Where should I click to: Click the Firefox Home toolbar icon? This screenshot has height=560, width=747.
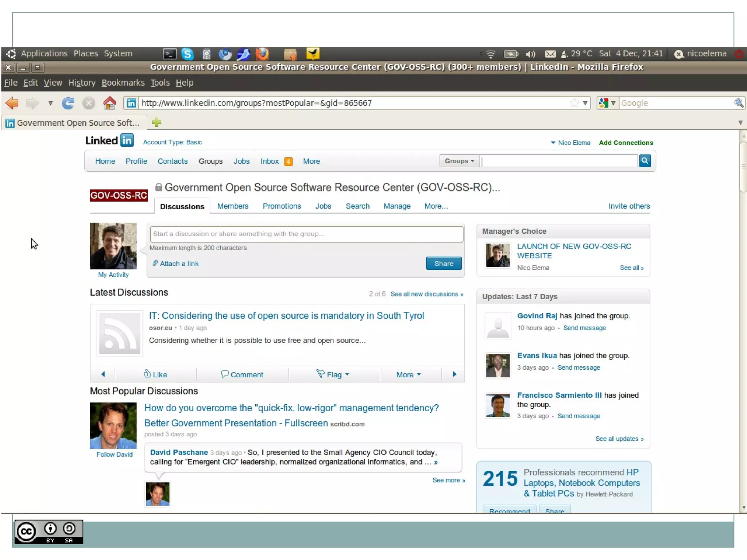point(109,103)
